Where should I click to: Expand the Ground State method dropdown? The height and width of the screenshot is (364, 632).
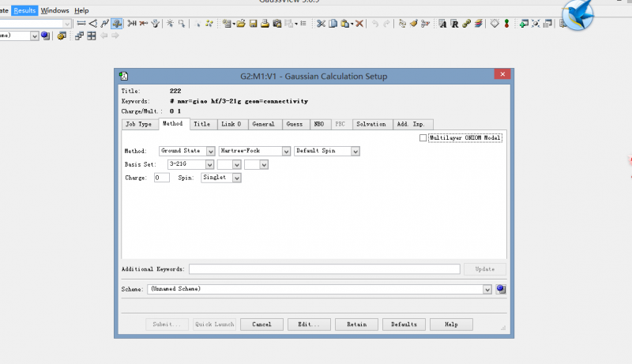(210, 151)
